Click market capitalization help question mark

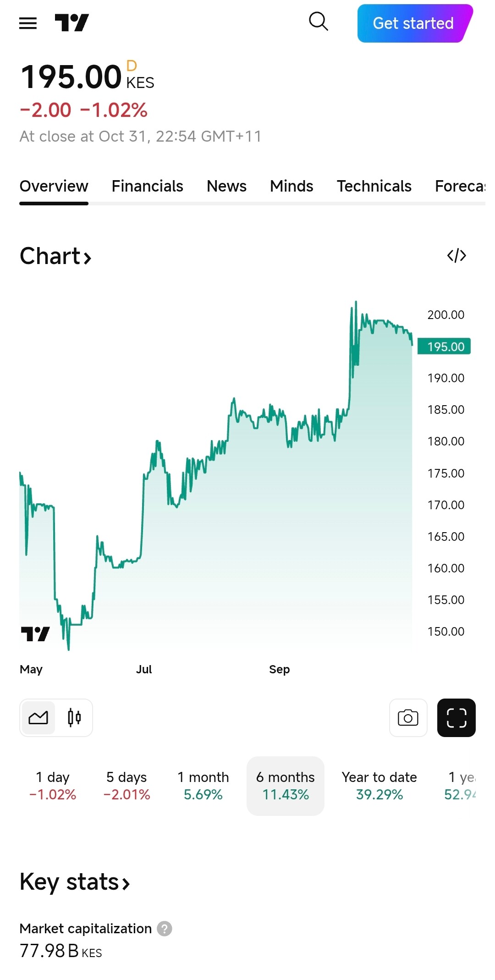coord(165,929)
